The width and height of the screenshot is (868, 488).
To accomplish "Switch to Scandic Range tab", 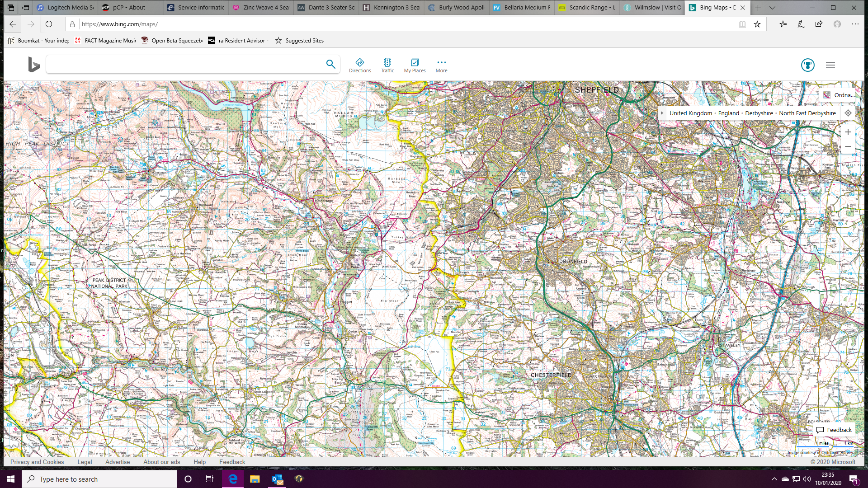I will [x=587, y=8].
